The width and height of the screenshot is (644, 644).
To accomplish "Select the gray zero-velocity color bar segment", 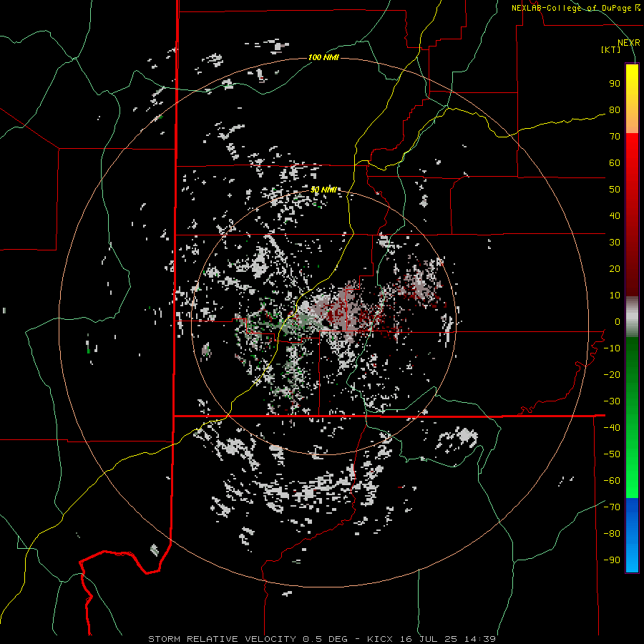I will [x=632, y=317].
